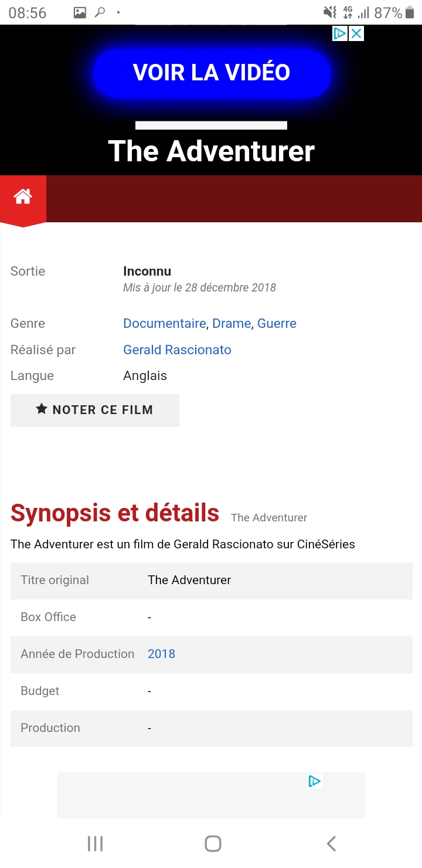Tap The Adventurer title in the header
Viewport: 422px width, 868px height.
pos(212,151)
